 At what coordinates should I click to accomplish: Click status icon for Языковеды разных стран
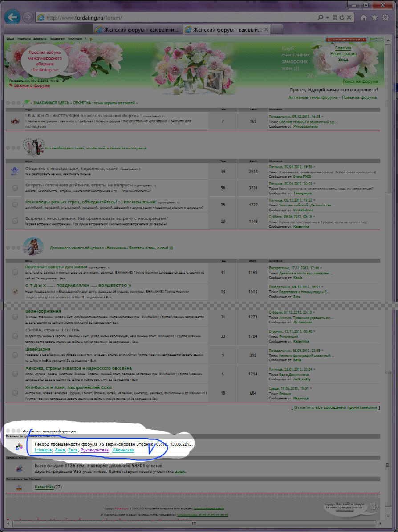click(15, 205)
